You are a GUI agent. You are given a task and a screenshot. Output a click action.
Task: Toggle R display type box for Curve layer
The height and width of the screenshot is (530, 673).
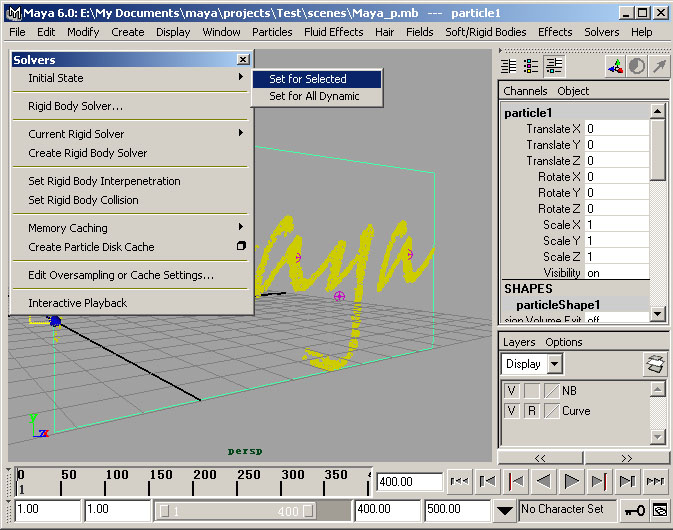532,411
